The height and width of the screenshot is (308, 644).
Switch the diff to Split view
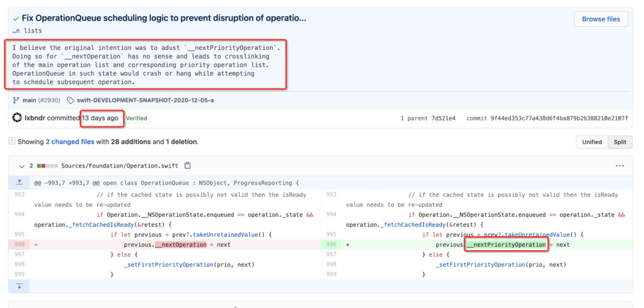[620, 142]
